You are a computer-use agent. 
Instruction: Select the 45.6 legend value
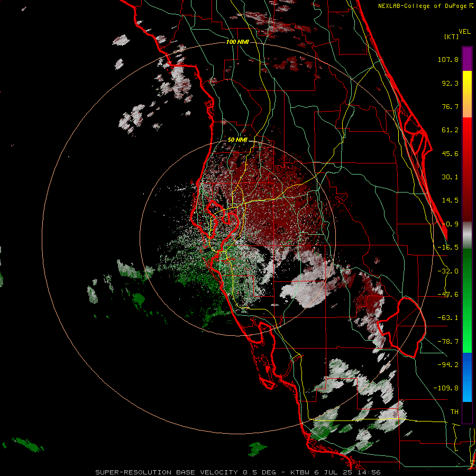[450, 153]
